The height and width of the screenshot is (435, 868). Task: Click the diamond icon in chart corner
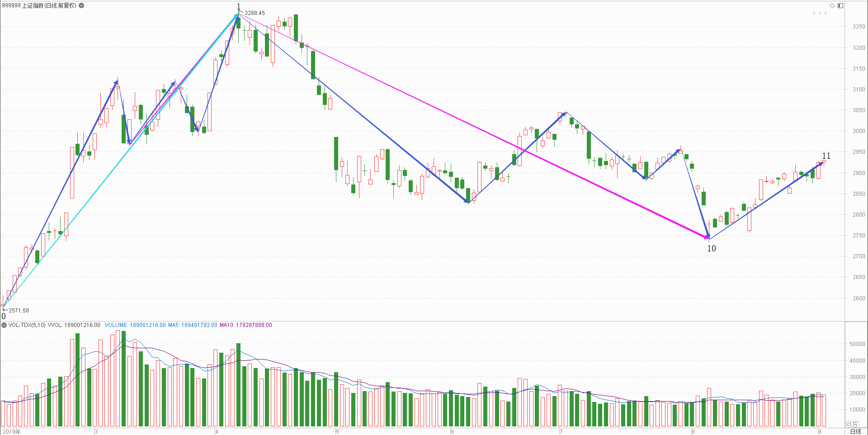click(832, 6)
